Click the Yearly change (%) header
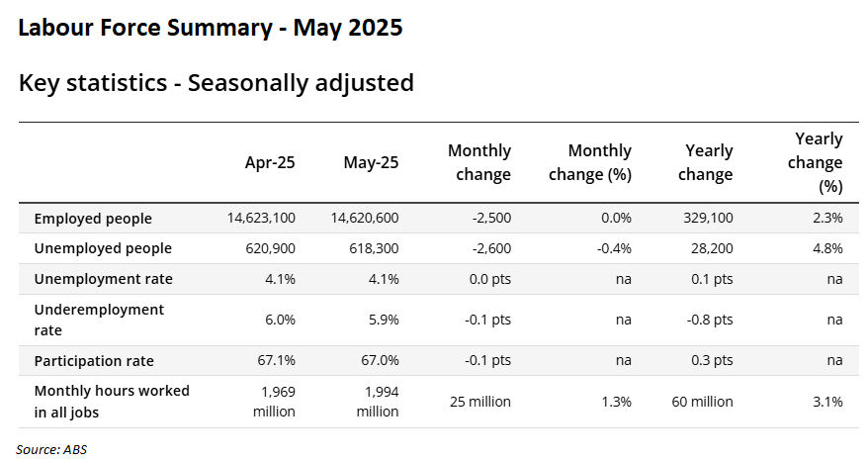 click(x=817, y=162)
